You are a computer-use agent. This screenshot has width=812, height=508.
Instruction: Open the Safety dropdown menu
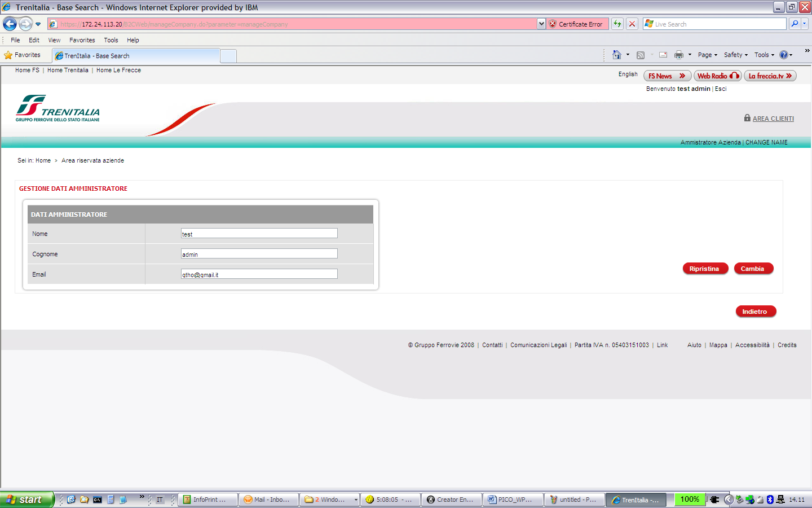coord(736,55)
